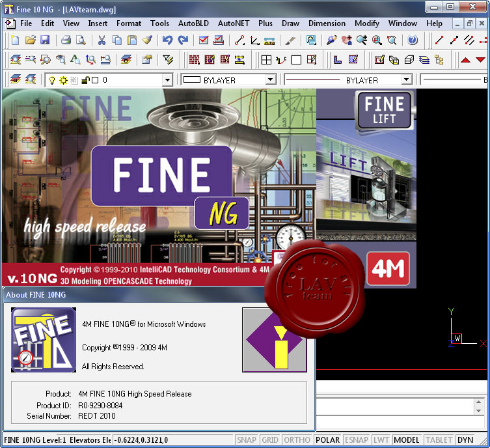The height and width of the screenshot is (448, 490).
Task: Open a file with the folder icon
Action: 31,40
